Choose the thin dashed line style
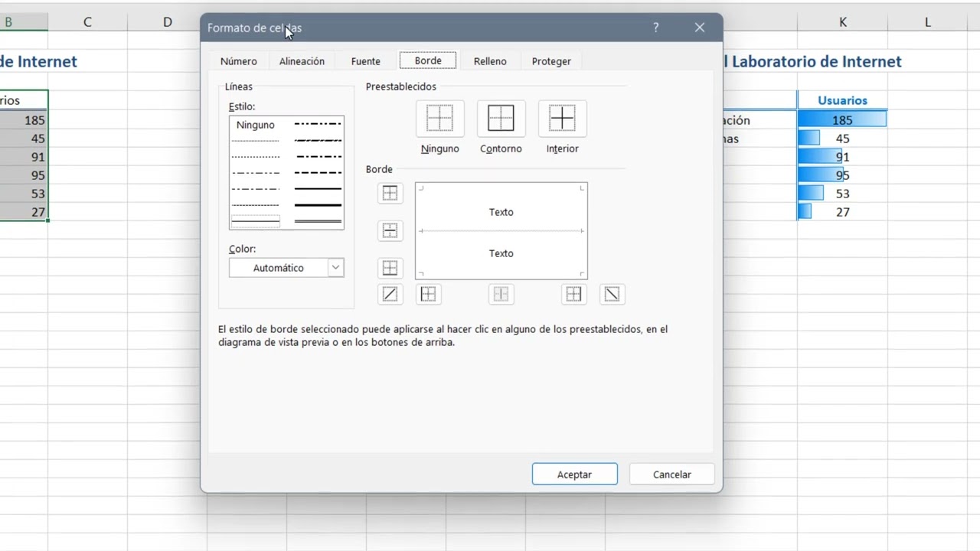Image resolution: width=980 pixels, height=551 pixels. (x=256, y=205)
